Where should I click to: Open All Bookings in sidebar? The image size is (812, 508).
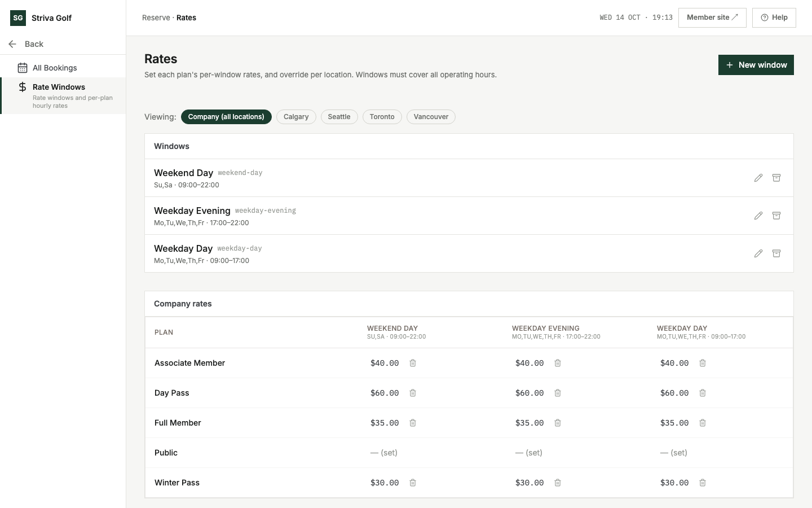63,68
